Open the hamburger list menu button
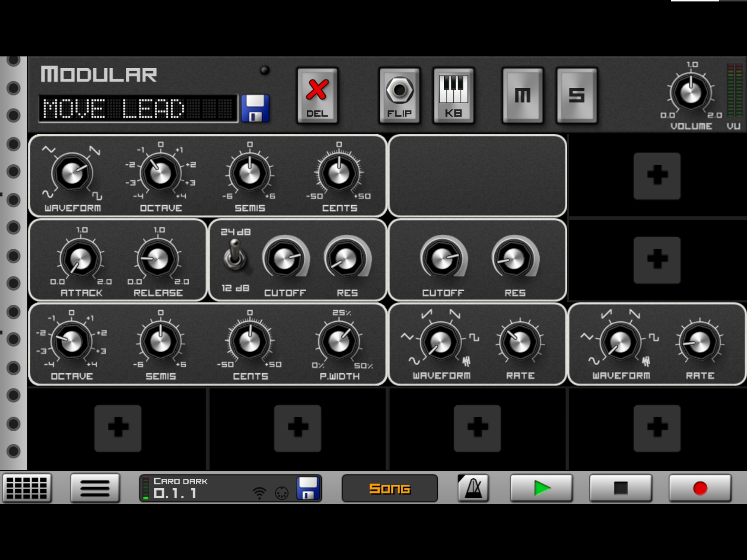747x560 pixels. tap(95, 488)
